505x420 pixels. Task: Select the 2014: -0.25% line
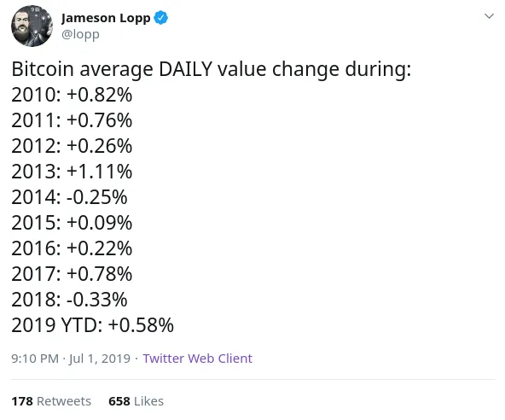click(69, 197)
